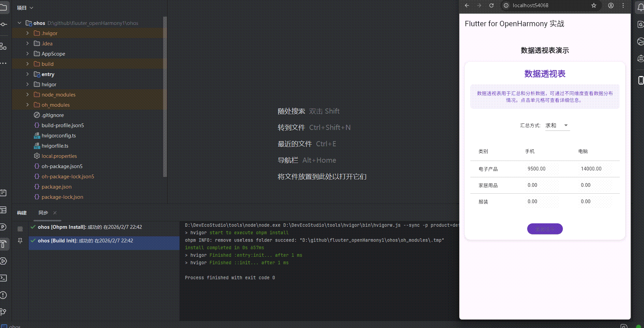The width and height of the screenshot is (644, 328).
Task: Open the Notifications bell icon
Action: [x=641, y=8]
